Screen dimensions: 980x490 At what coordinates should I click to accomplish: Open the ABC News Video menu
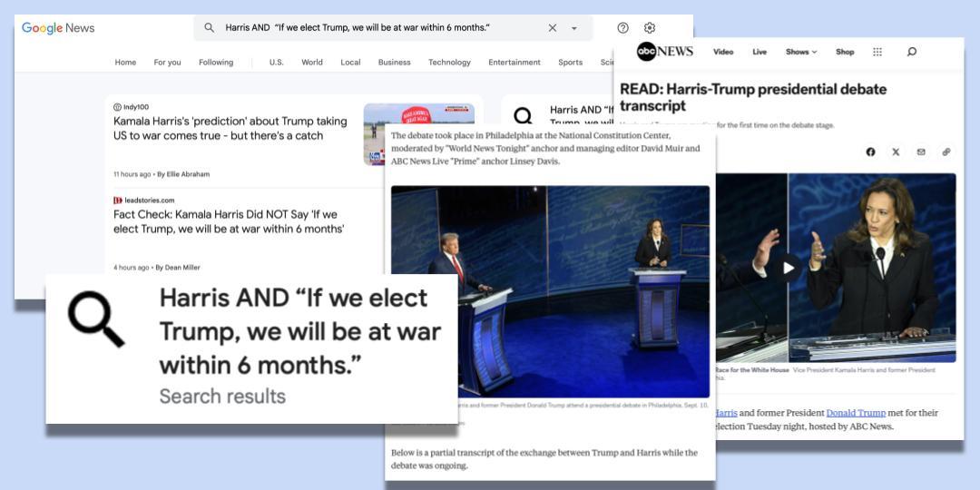(723, 52)
